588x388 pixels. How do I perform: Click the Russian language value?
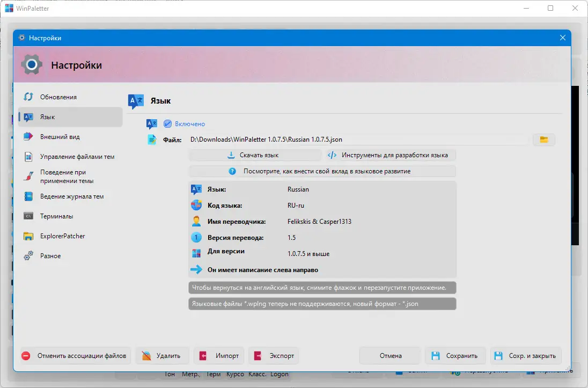[x=298, y=189]
